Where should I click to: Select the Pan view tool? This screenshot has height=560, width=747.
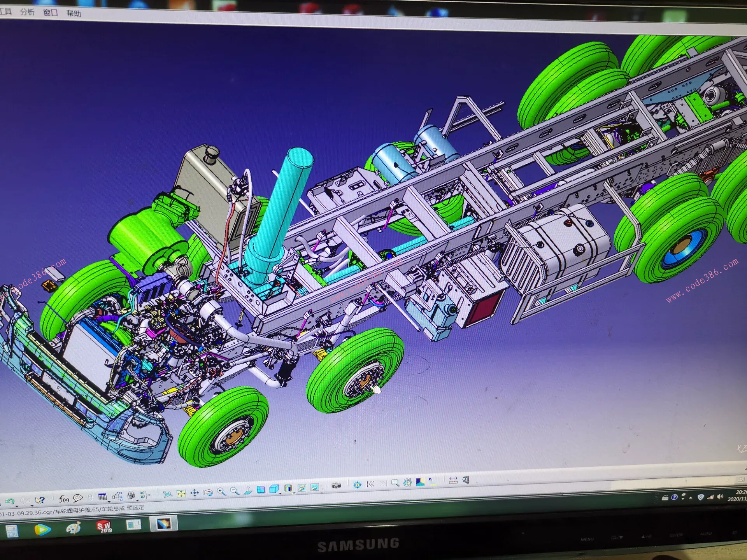click(x=195, y=493)
